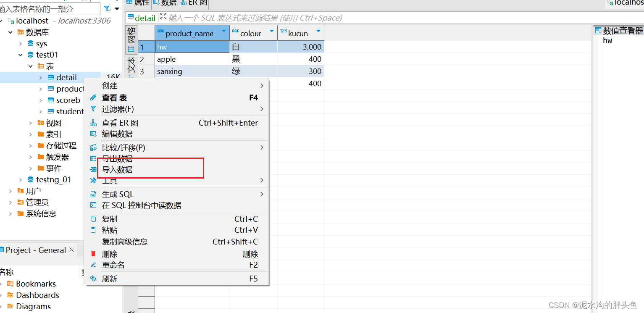Open the Dashboards project folder

pyautogui.click(x=37, y=295)
